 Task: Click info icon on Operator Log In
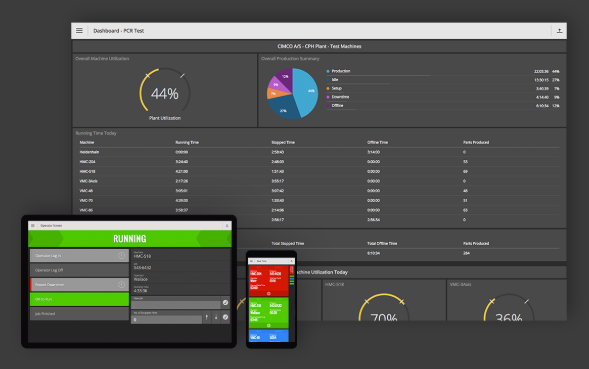[x=121, y=256]
